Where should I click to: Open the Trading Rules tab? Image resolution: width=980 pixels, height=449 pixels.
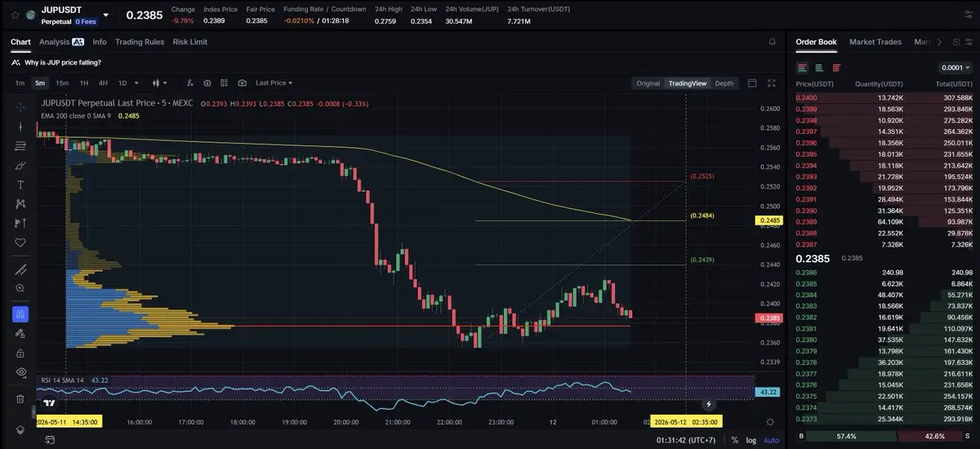pos(140,42)
